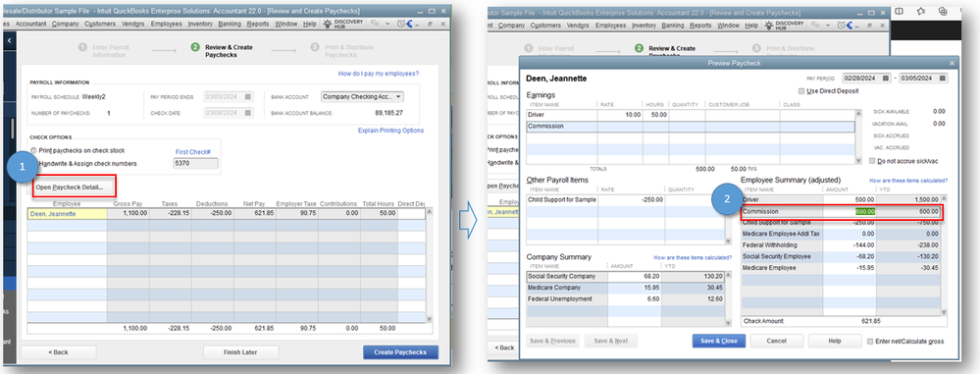Open Employee Summary How are these items calculated link
The image size is (980, 374).
coord(908,181)
